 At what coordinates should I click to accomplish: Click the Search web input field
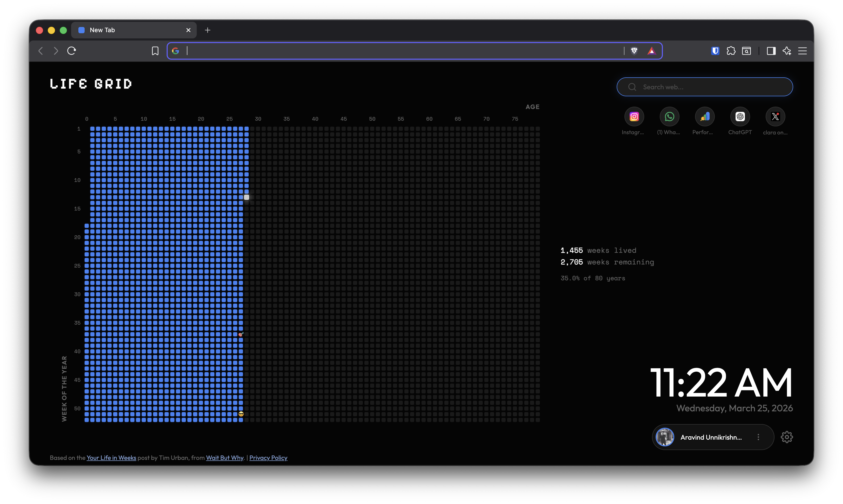click(x=704, y=87)
